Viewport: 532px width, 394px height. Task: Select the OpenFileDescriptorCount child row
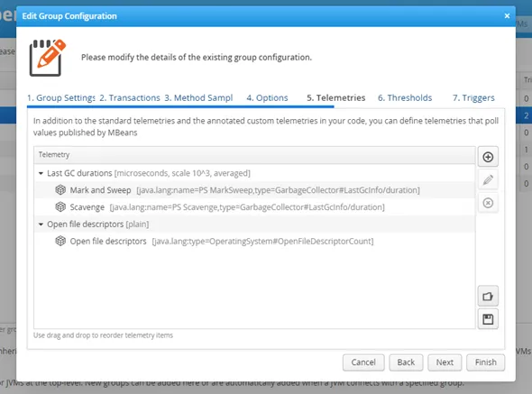point(254,241)
